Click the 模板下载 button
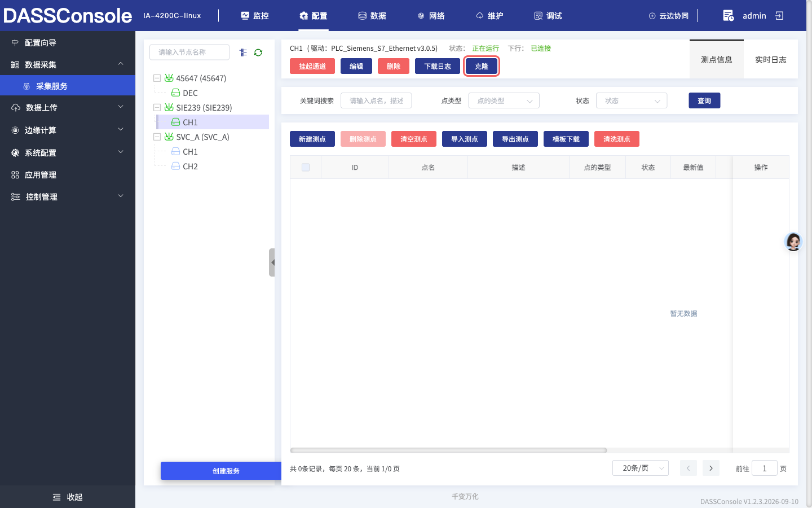 coord(566,139)
